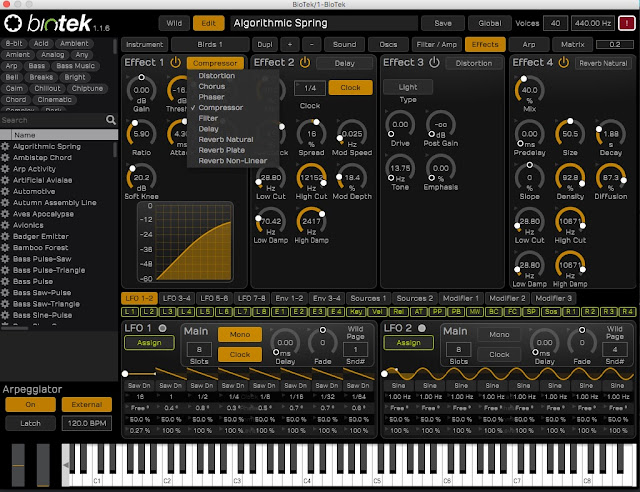Select Chorus from effect menu
Image resolution: width=640 pixels, height=492 pixels.
point(212,86)
